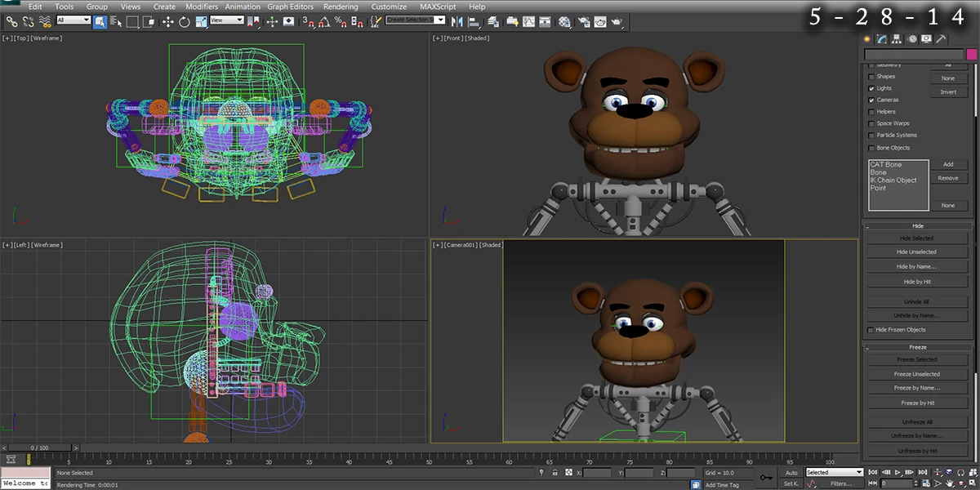Image resolution: width=980 pixels, height=490 pixels.
Task: Uncheck the Lights category checkbox
Action: click(871, 88)
